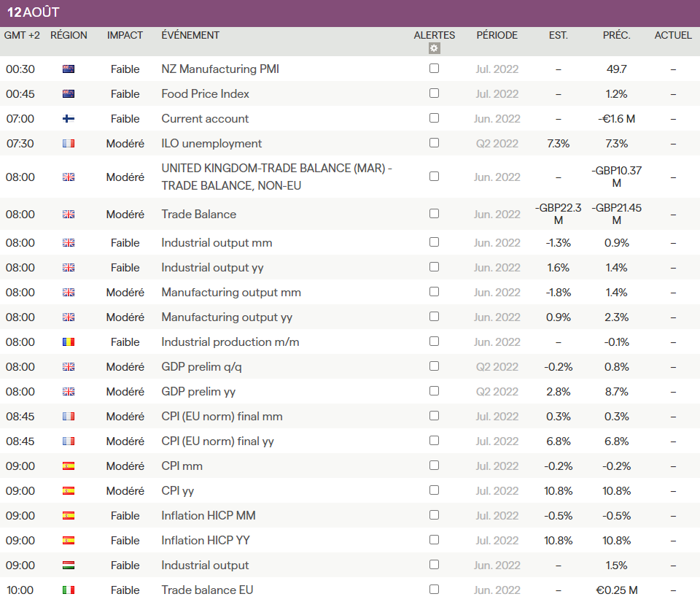Click previous value -€1.6 M

617,119
